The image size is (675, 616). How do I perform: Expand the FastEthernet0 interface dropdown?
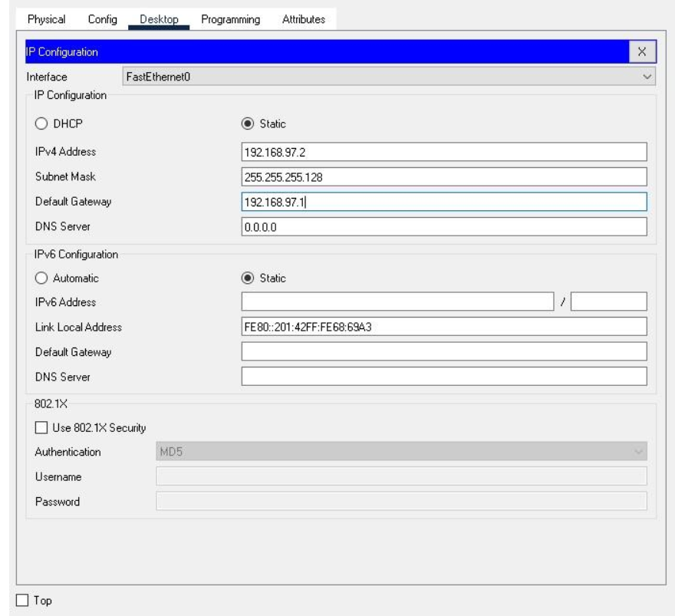click(x=389, y=76)
